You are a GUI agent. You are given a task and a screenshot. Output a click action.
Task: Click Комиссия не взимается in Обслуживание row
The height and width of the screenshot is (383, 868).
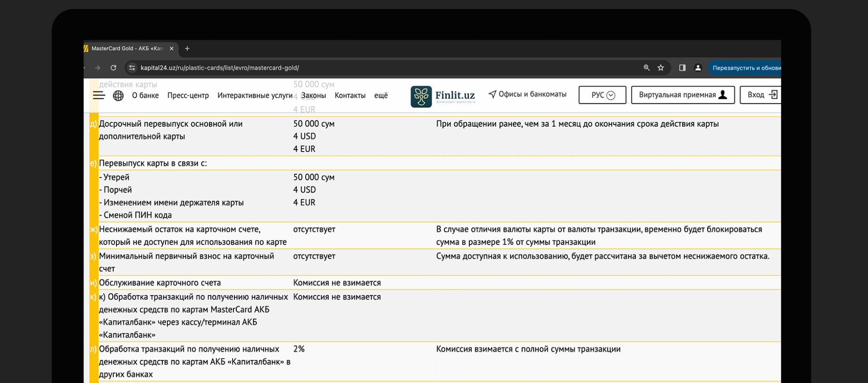[337, 283]
